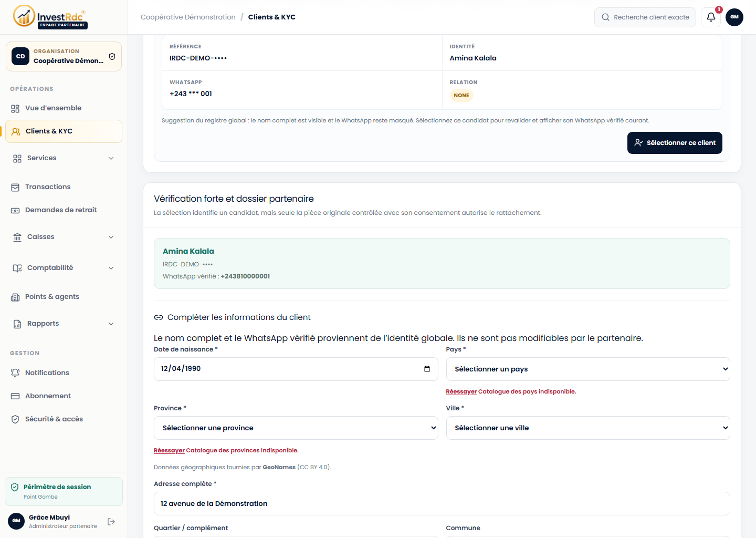Click the Périmètre de session shield icon
This screenshot has height=538, width=756.
click(x=15, y=487)
